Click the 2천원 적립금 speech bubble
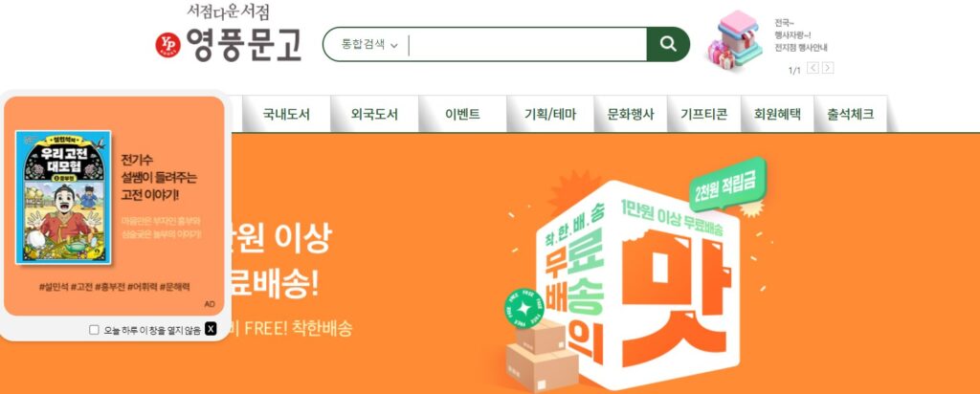This screenshot has height=394, width=980. click(x=727, y=184)
